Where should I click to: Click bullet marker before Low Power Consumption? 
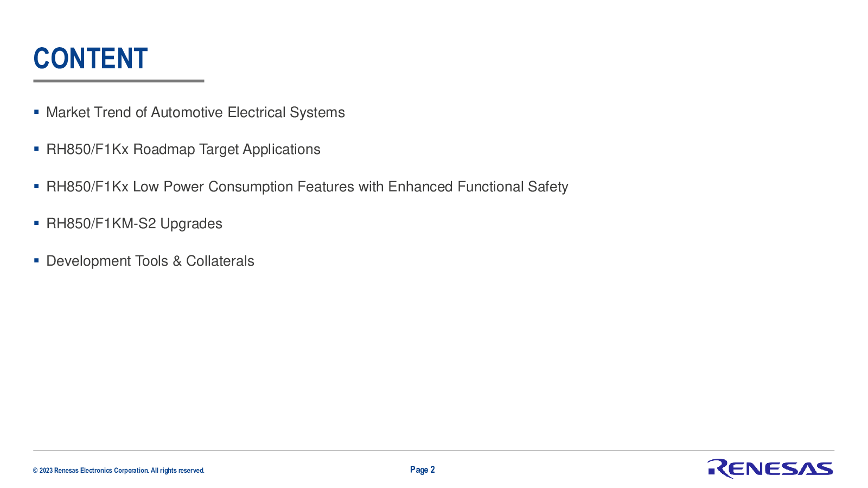coord(36,187)
